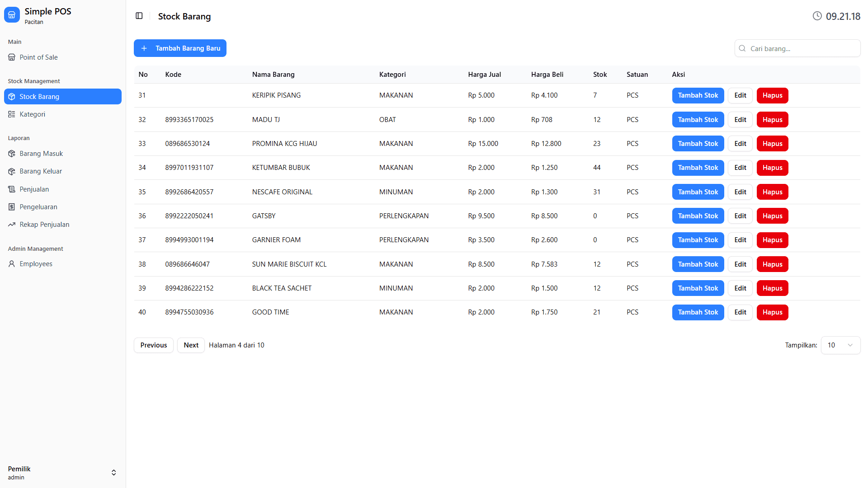Image resolution: width=868 pixels, height=488 pixels.
Task: Click the clock icon beside time
Action: [817, 16]
